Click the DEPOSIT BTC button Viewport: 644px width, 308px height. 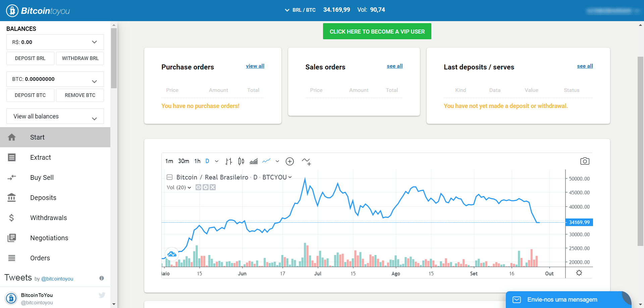30,95
